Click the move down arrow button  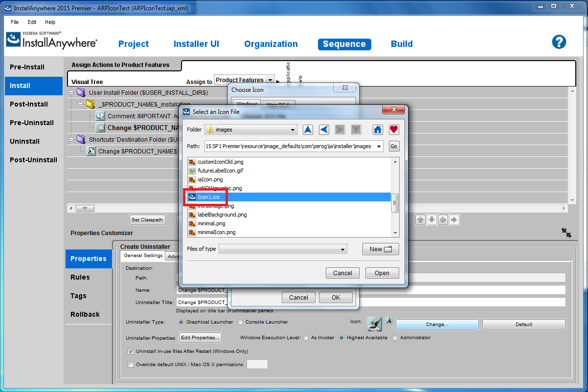tap(431, 220)
